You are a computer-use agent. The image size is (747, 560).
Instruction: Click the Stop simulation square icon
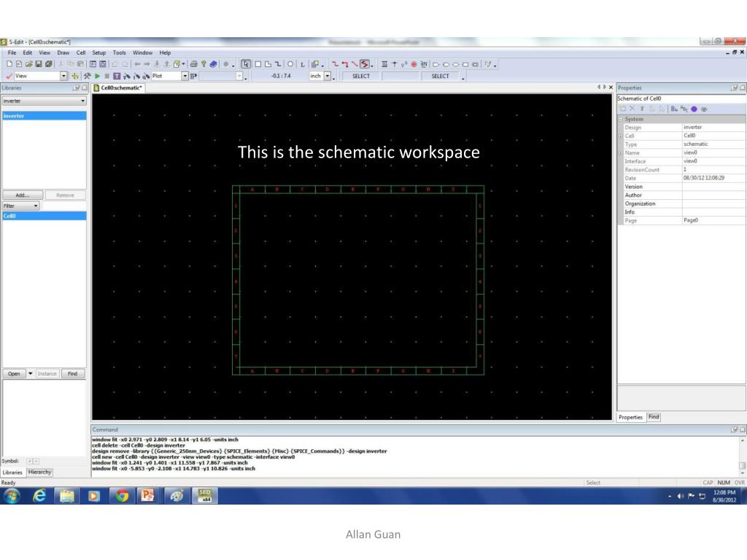tap(107, 76)
